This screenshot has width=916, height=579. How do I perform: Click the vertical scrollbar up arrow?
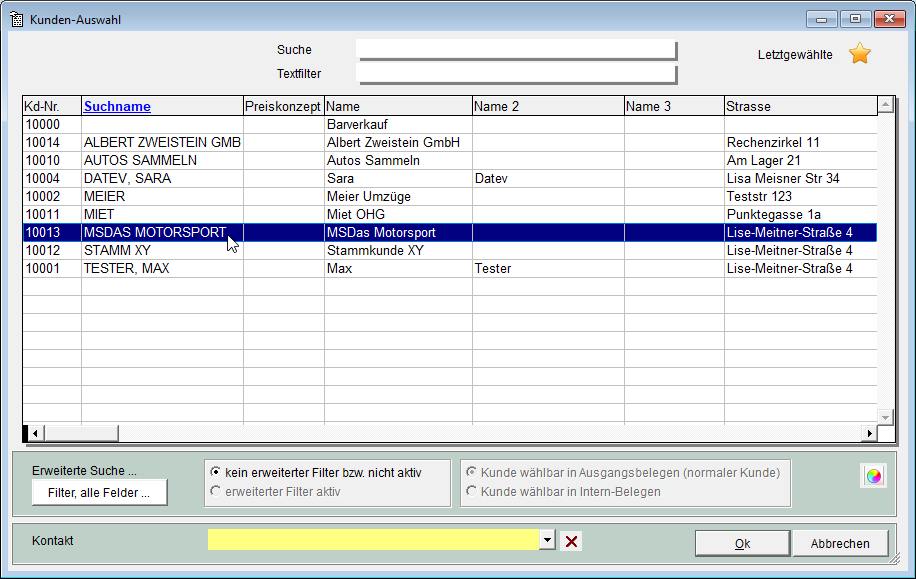point(886,106)
